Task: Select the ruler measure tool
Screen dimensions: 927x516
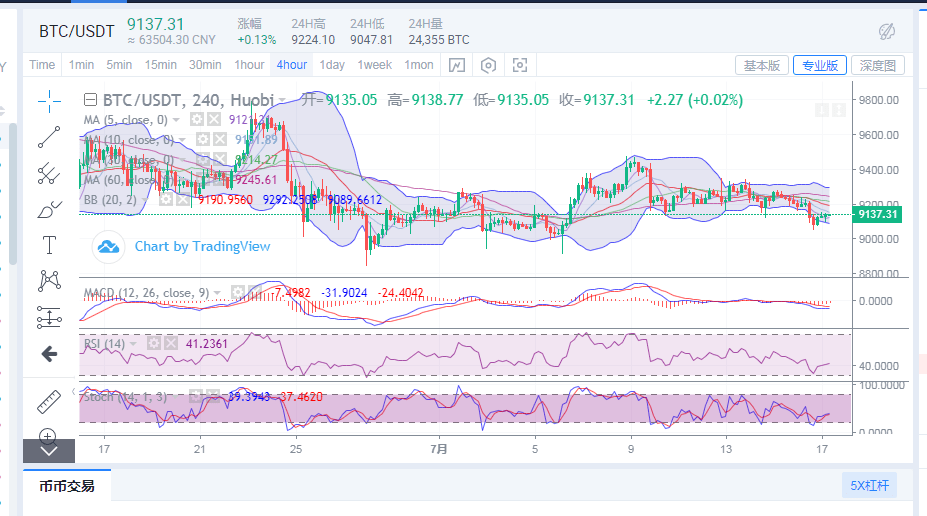Action: [49, 402]
